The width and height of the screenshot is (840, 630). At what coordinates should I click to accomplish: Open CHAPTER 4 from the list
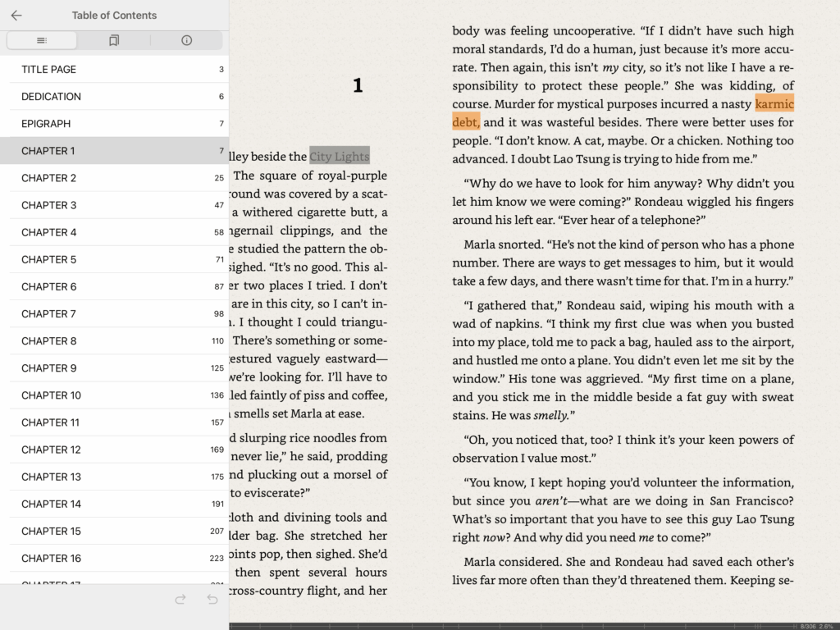pos(115,232)
